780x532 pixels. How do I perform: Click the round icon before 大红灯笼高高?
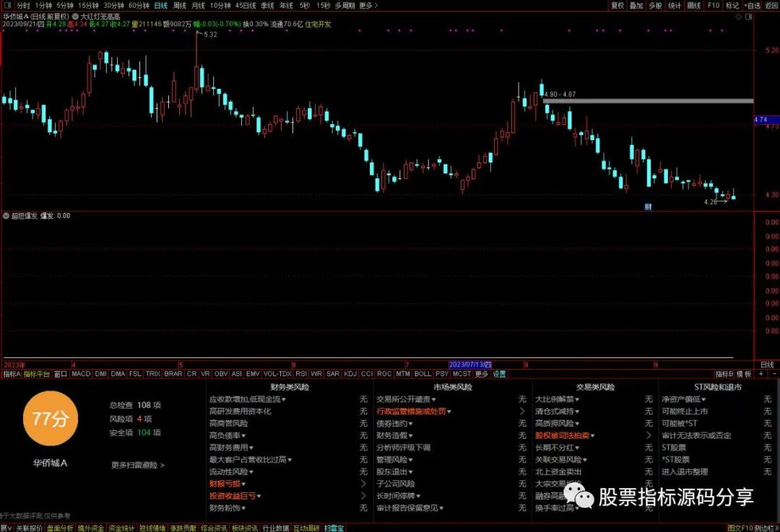click(75, 17)
